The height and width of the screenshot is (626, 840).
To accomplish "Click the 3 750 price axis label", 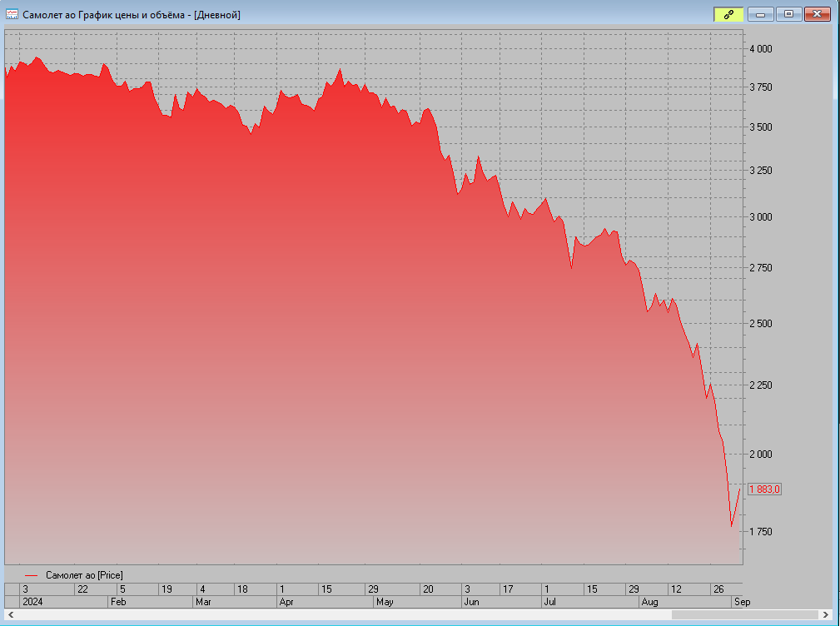I will click(761, 87).
